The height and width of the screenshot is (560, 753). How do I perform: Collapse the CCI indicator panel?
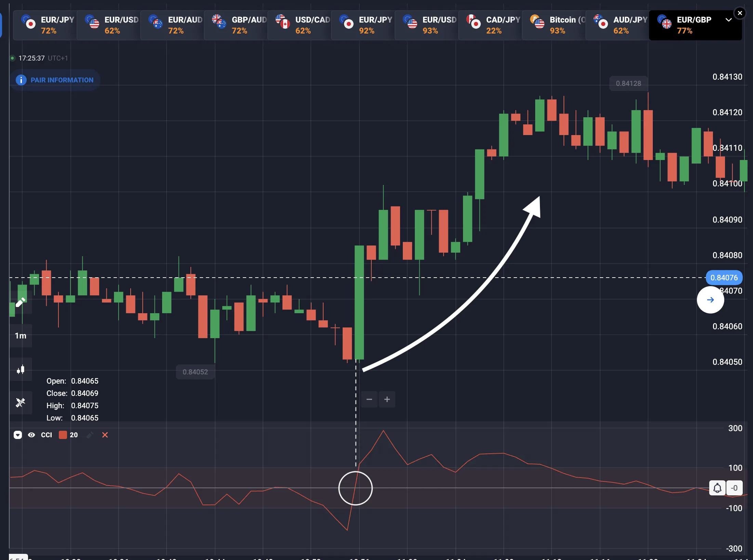coord(18,435)
